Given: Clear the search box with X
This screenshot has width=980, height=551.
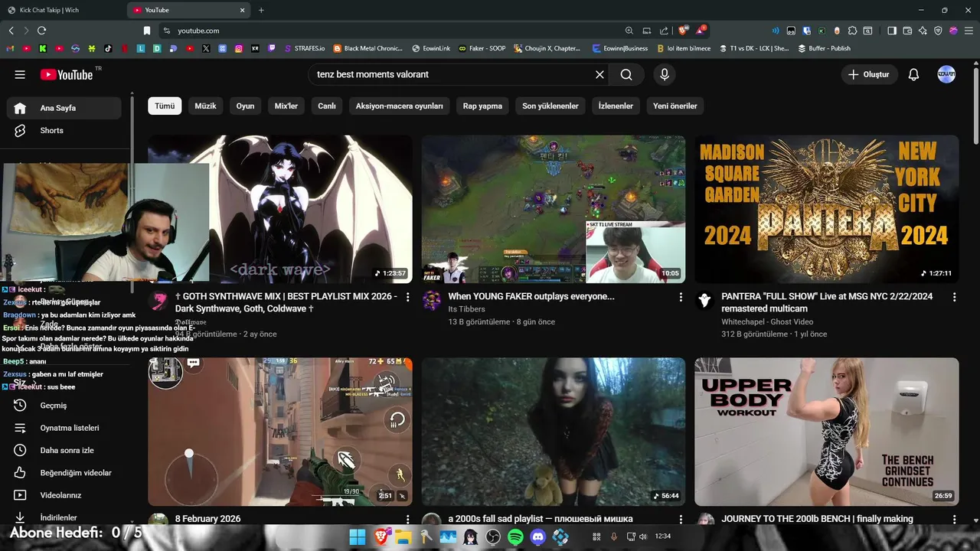Looking at the screenshot, I should pos(599,74).
